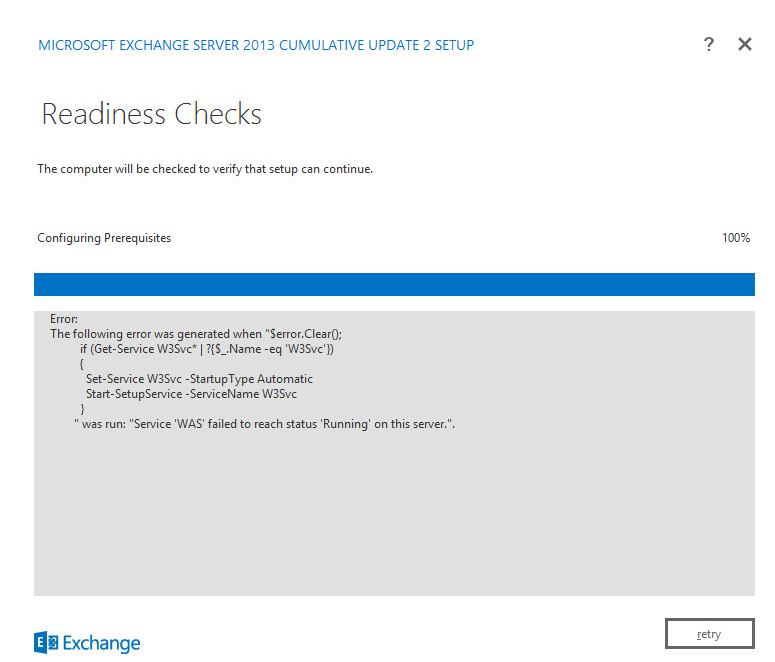Image resolution: width=775 pixels, height=662 pixels.
Task: Click the 'Start-SetupService -ServiceName W3Svc' line
Action: [x=191, y=394]
